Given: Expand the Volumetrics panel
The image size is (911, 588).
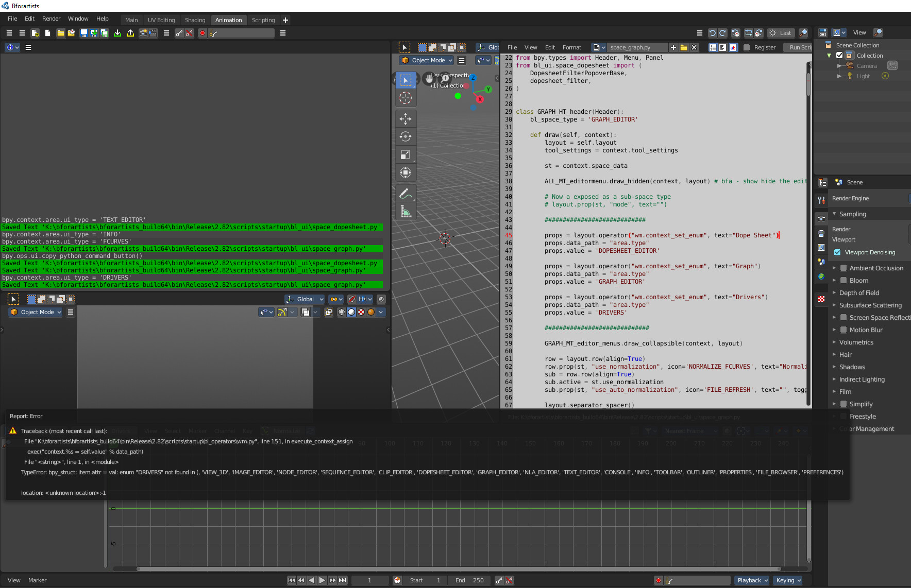Looking at the screenshot, I should 856,342.
